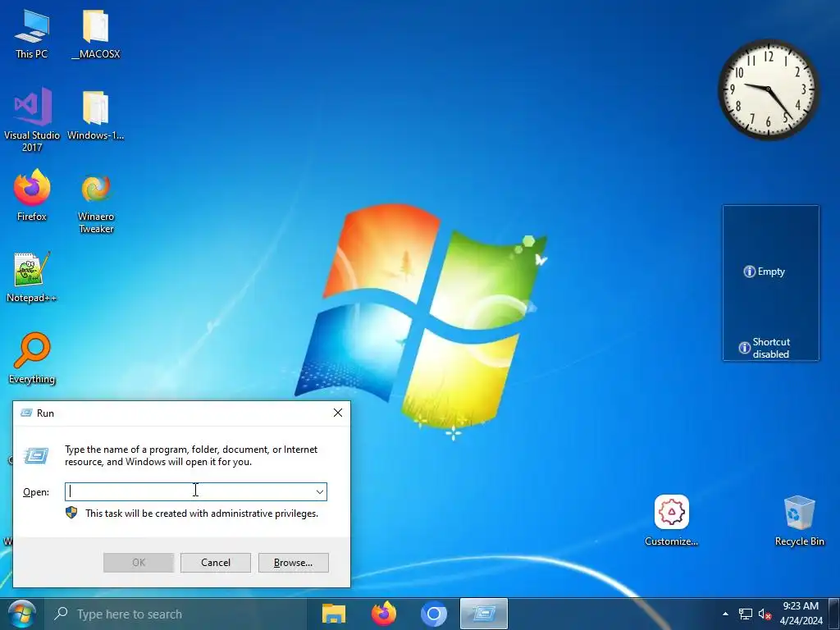Click "This task will be created with administrative privileges."
This screenshot has height=630, width=840.
[202, 514]
